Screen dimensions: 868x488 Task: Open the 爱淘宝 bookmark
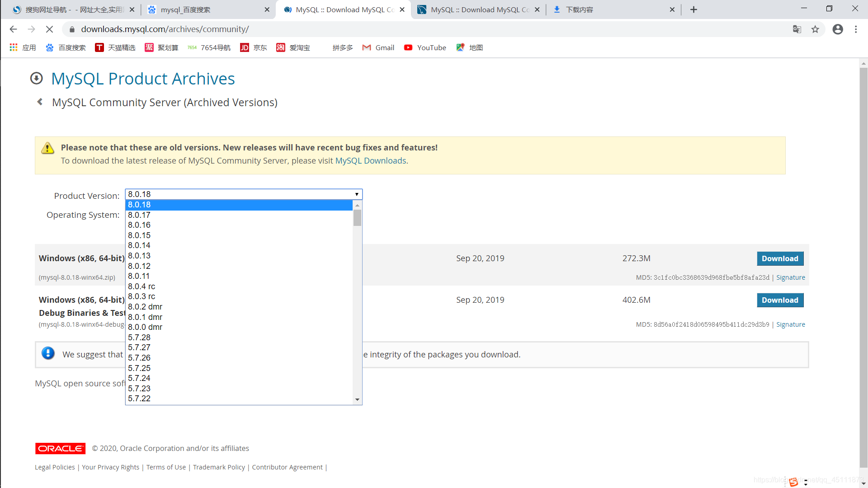[x=293, y=47]
